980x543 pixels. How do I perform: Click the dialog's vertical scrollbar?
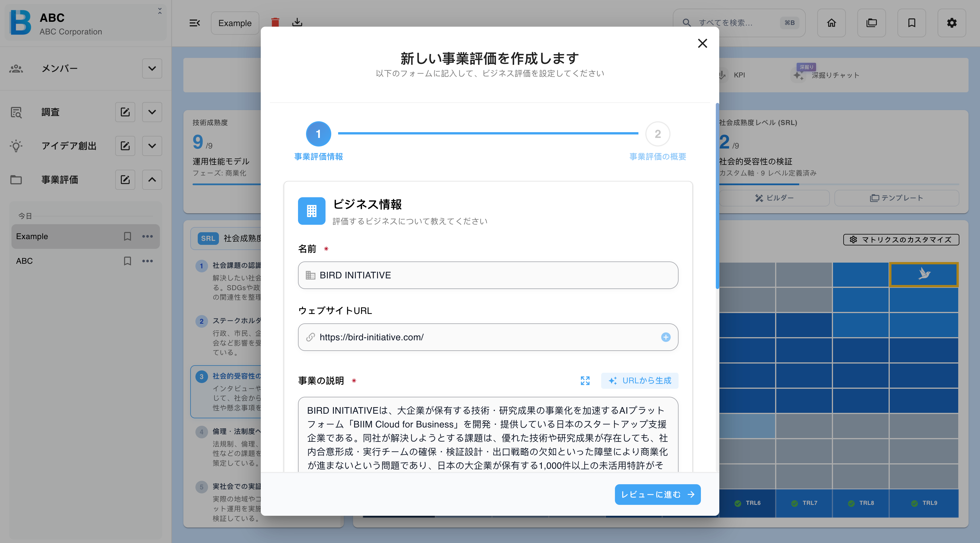(717, 196)
